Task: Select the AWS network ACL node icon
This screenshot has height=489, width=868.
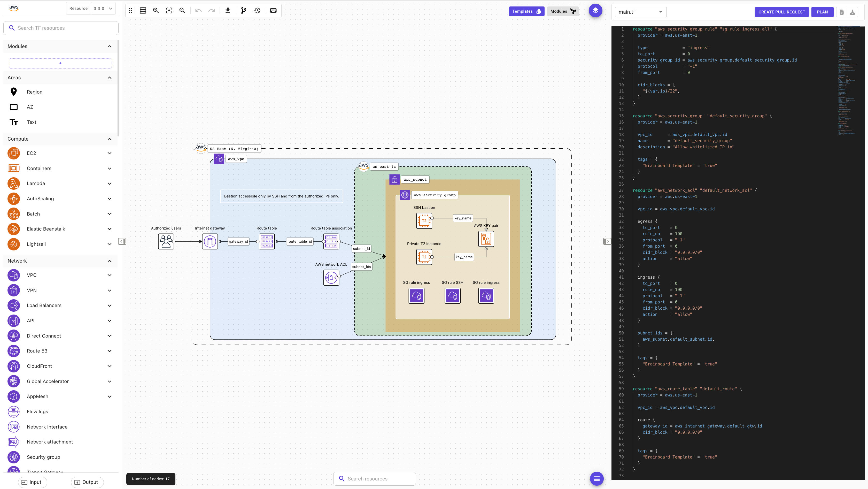Action: coord(331,277)
